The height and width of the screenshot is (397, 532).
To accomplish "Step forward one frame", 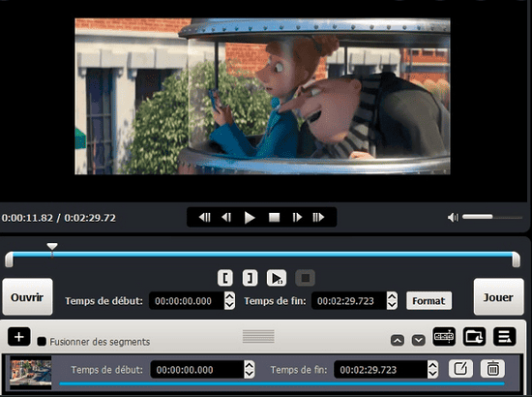I will 297,217.
